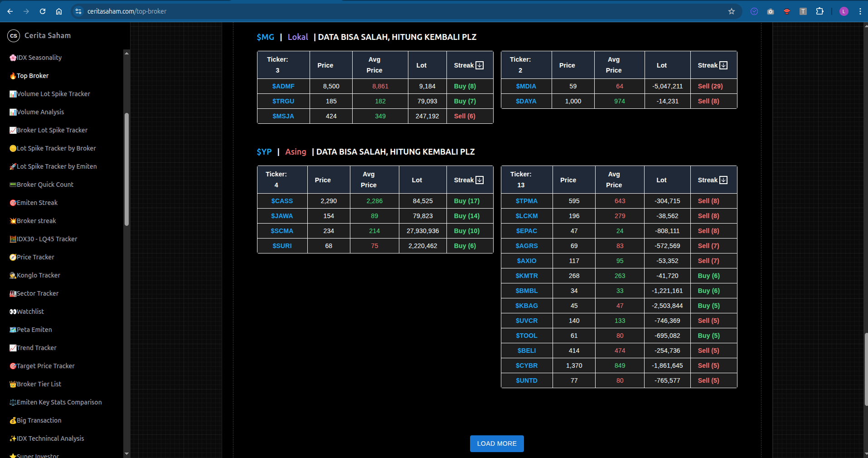The width and height of the screenshot is (868, 458).
Task: Click the sidebar scrollbar down arrow
Action: 126,453
